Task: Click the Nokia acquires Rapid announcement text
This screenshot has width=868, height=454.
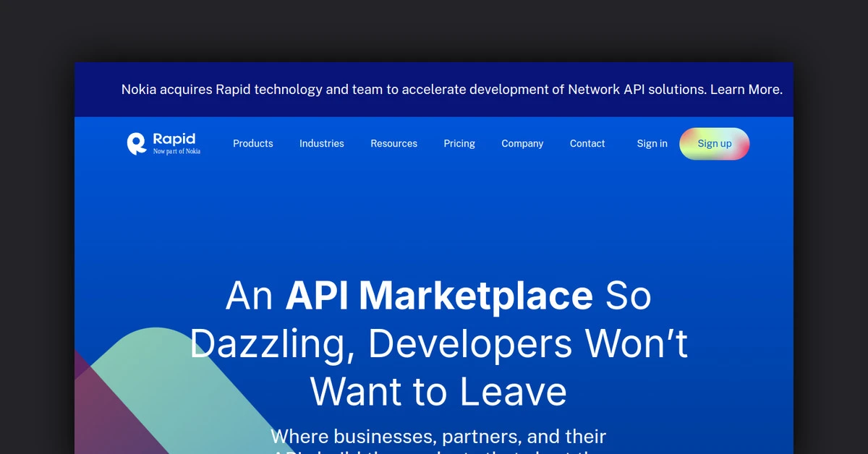Action: 412,90
